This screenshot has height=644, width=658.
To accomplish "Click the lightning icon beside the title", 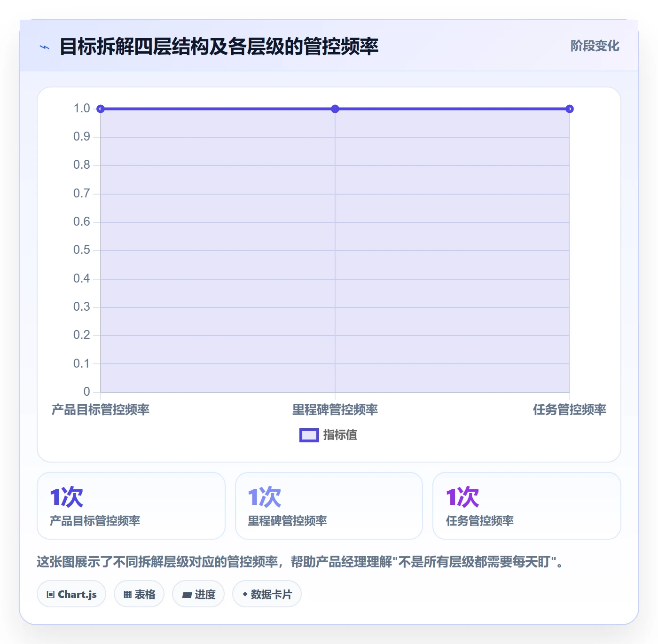I will tap(45, 47).
